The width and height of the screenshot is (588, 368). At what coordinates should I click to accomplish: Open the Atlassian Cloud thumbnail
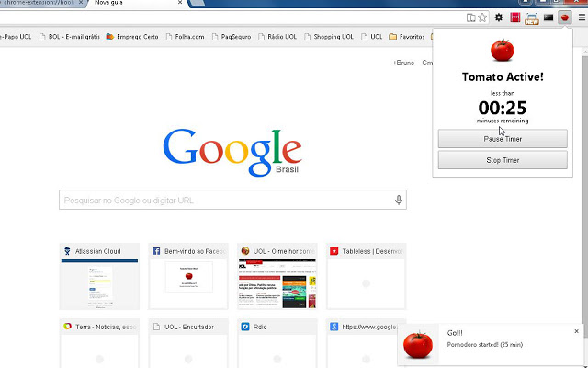tap(99, 276)
